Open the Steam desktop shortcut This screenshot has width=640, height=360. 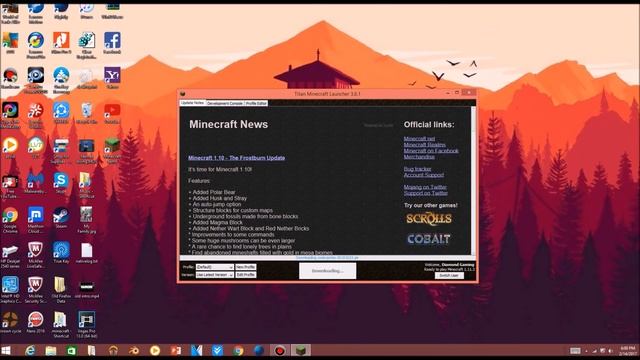[x=61, y=218]
